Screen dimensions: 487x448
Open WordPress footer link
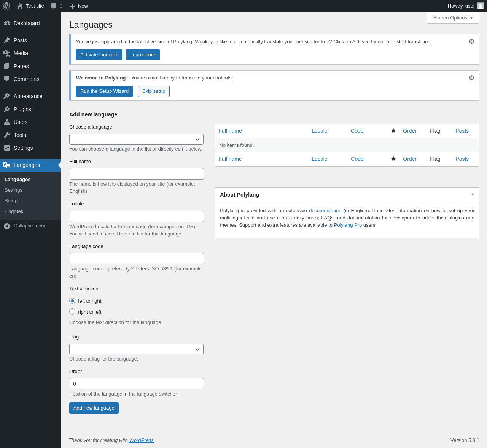(x=141, y=440)
